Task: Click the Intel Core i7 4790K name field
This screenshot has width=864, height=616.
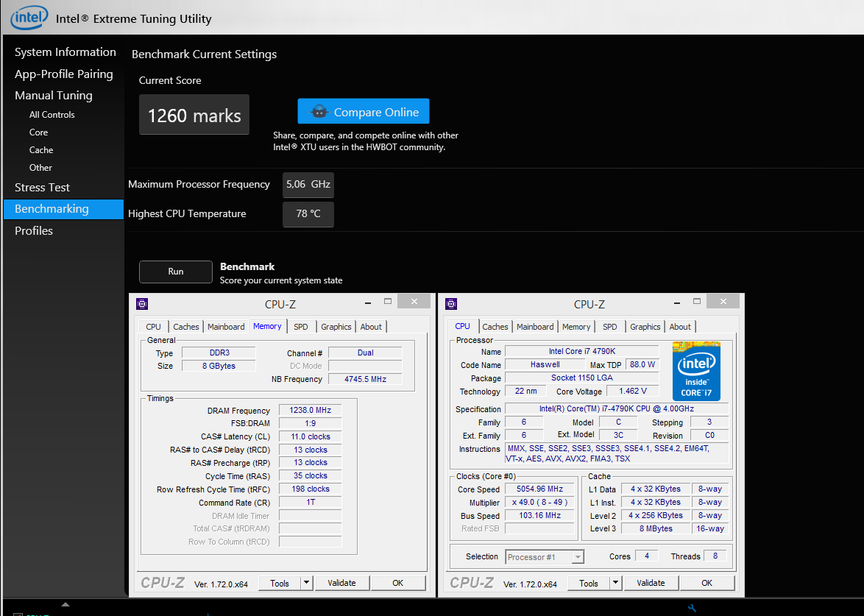Action: [582, 351]
